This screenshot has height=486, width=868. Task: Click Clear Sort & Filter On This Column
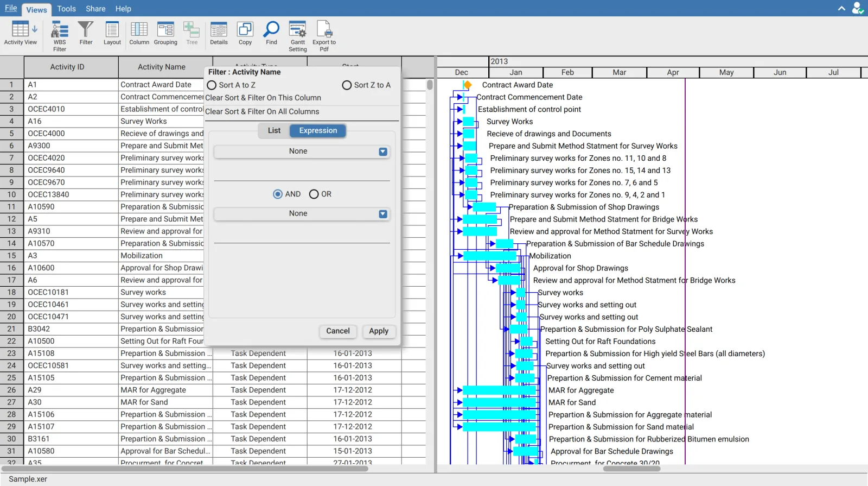263,98
